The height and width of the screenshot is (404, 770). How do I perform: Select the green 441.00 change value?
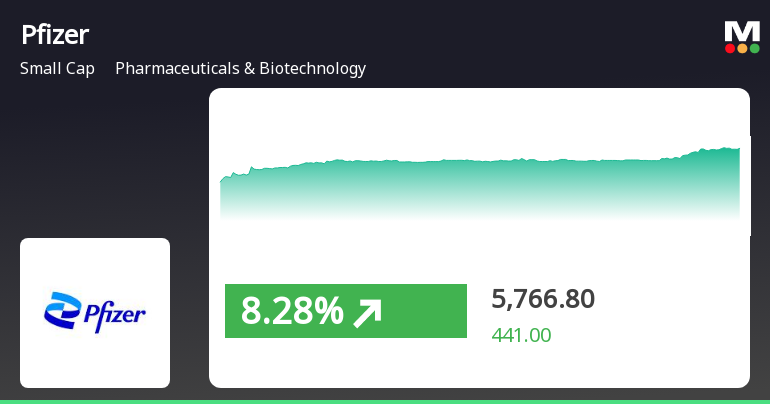pos(521,336)
